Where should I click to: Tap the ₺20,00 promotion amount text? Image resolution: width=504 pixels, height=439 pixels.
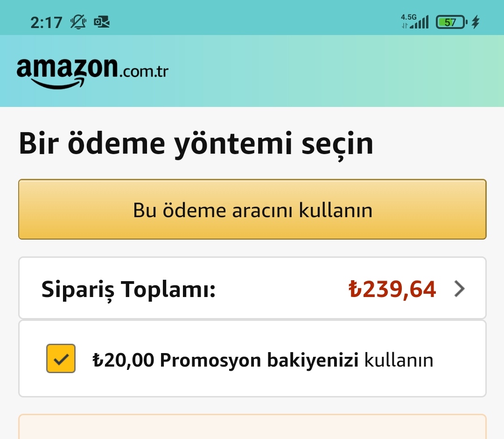coord(123,360)
